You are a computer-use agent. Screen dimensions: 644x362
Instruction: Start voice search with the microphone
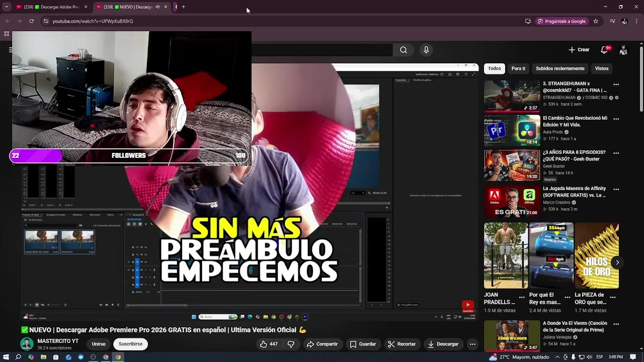coord(426,50)
